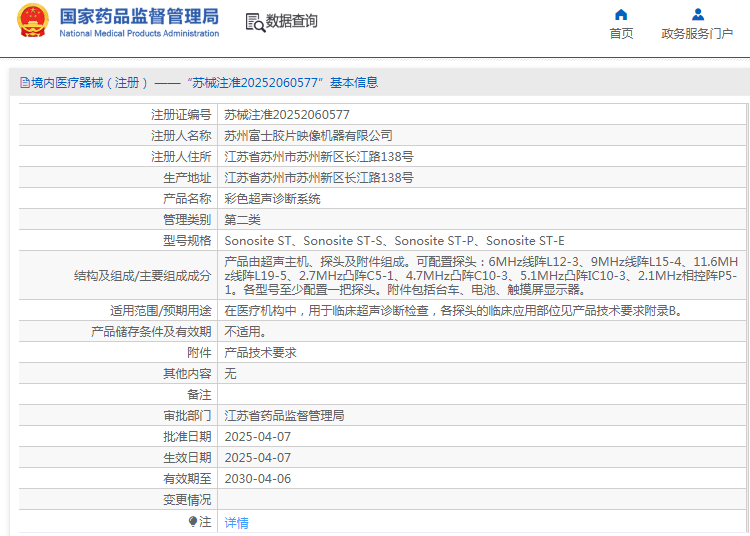Viewport: 750px width, 536px height.
Task: Click the 注册人名称 label
Action: click(x=181, y=136)
